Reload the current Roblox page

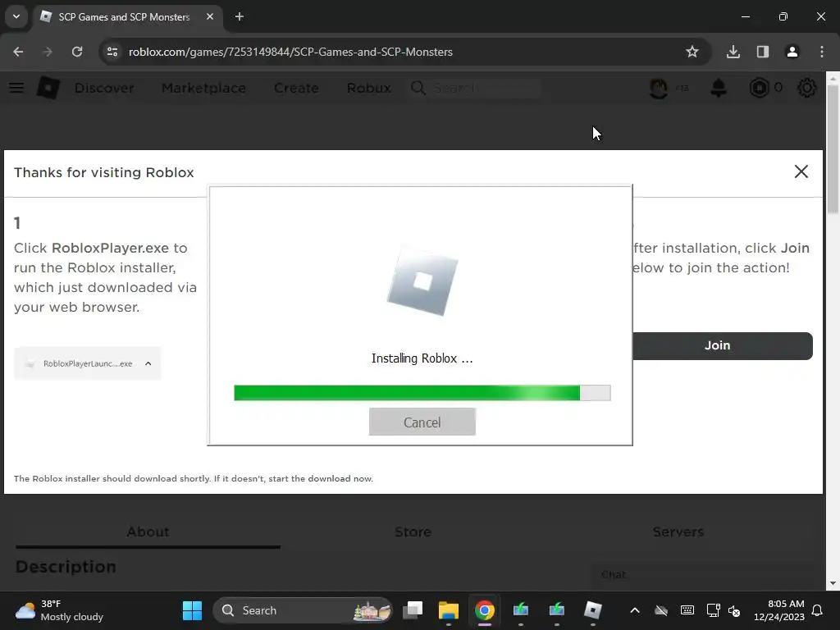77,52
